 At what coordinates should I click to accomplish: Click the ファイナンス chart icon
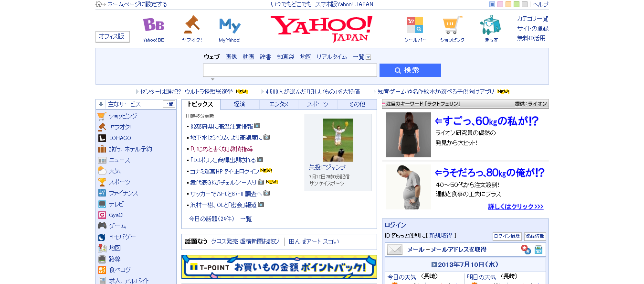pyautogui.click(x=102, y=193)
